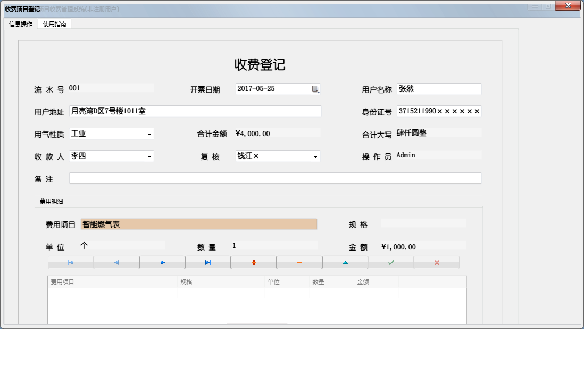Click the 数量 grid column header
584x392 pixels.
[x=332, y=282]
